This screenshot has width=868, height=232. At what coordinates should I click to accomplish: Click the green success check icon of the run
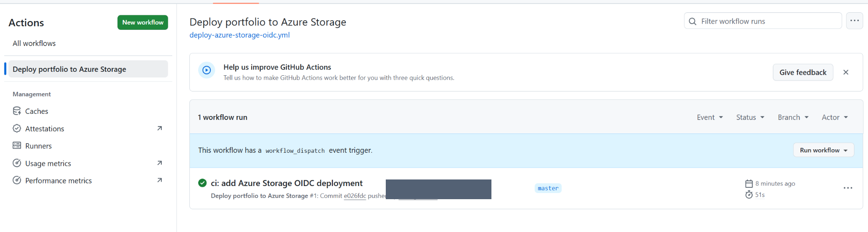202,183
